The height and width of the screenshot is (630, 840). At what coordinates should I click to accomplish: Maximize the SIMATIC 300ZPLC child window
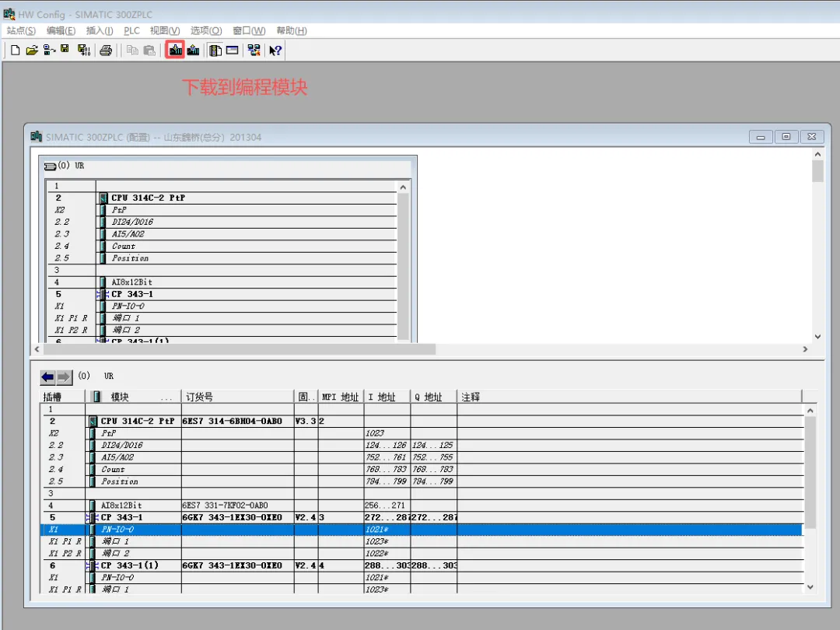pyautogui.click(x=786, y=137)
